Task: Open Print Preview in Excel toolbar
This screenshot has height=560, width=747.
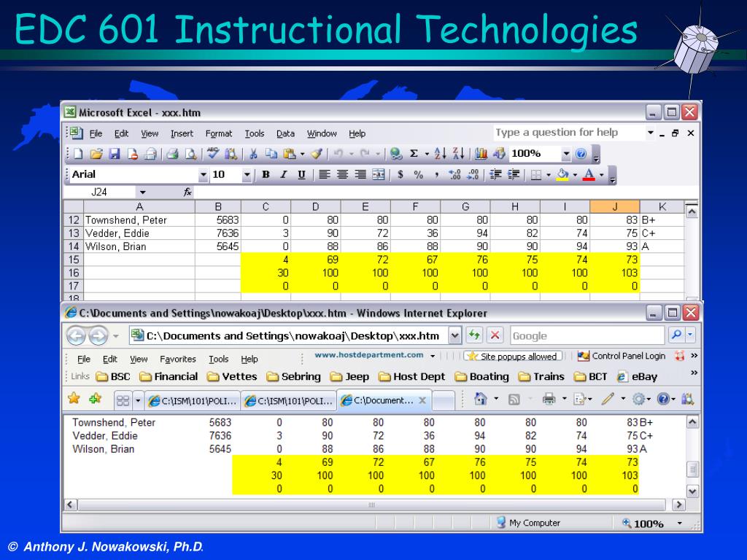Action: pyautogui.click(x=190, y=154)
